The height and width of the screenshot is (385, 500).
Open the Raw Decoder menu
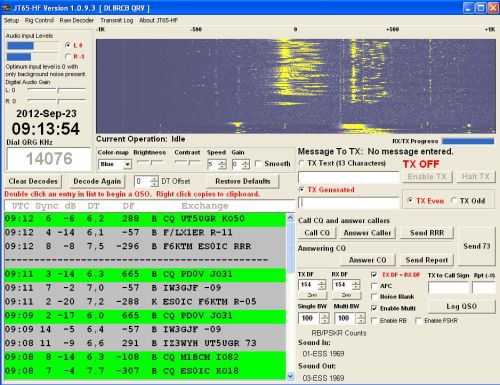pyautogui.click(x=77, y=20)
